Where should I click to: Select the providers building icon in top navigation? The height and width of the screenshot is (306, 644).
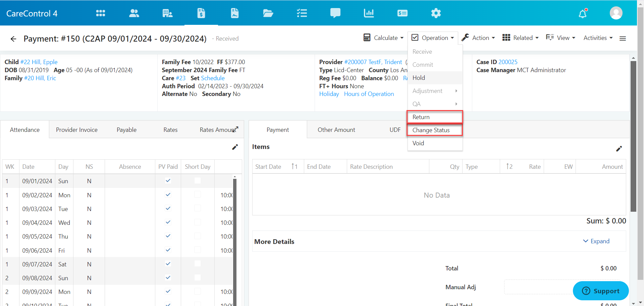(167, 13)
